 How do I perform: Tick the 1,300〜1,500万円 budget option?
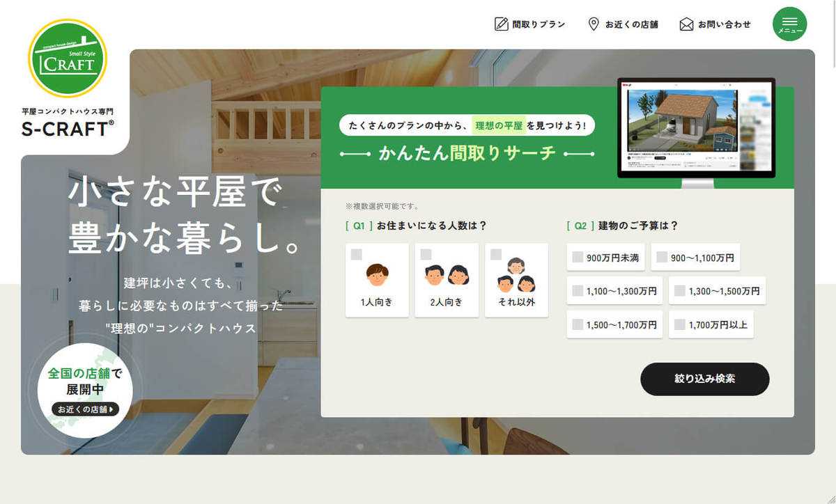[x=679, y=291]
